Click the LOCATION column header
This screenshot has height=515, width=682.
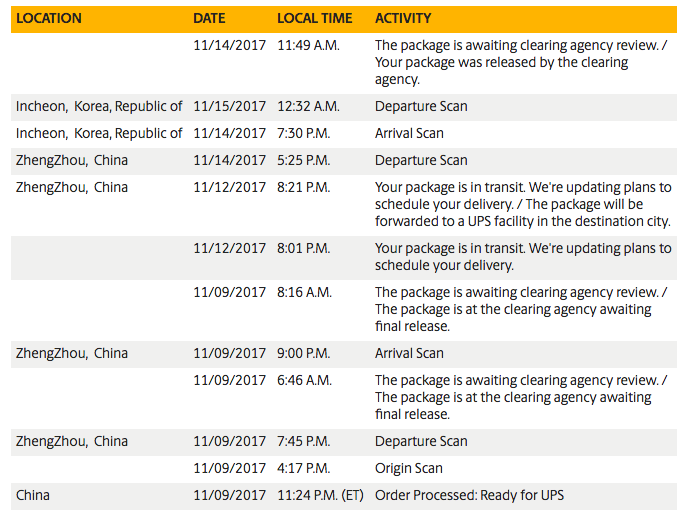tap(49, 18)
